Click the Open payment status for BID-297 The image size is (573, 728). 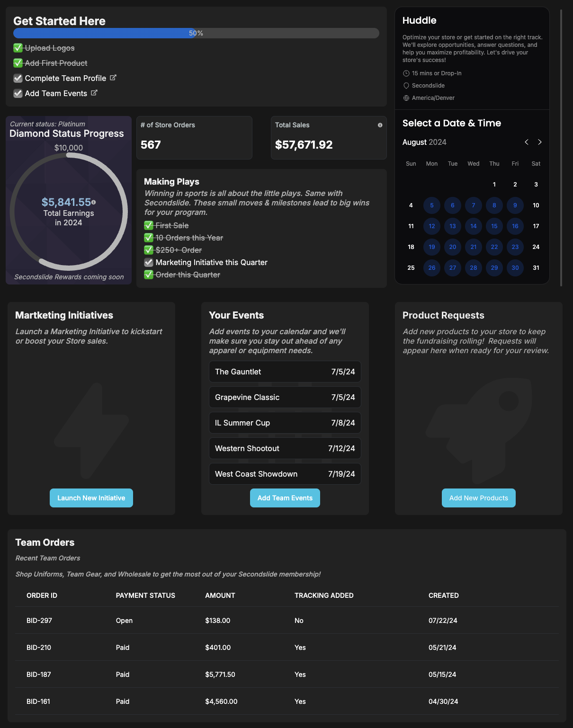124,621
